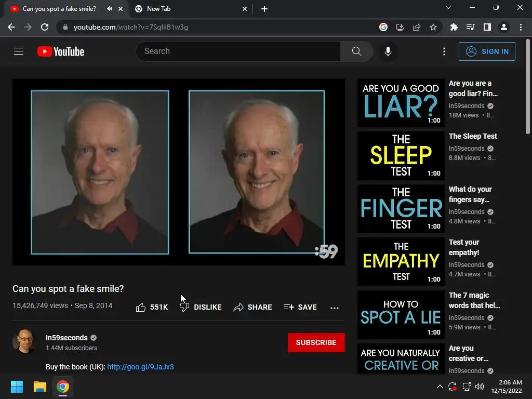Image resolution: width=532 pixels, height=399 pixels.
Task: Like the video with thumbs up
Action: coord(152,307)
